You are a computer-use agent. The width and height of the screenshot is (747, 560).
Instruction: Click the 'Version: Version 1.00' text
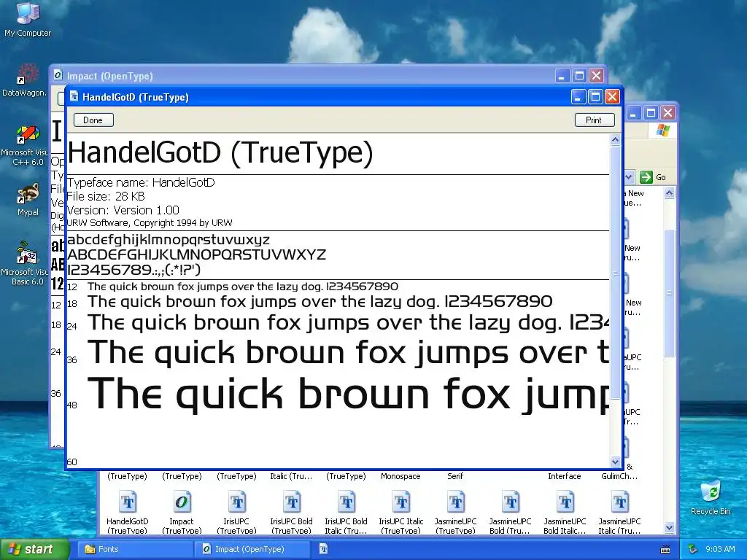pyautogui.click(x=123, y=210)
